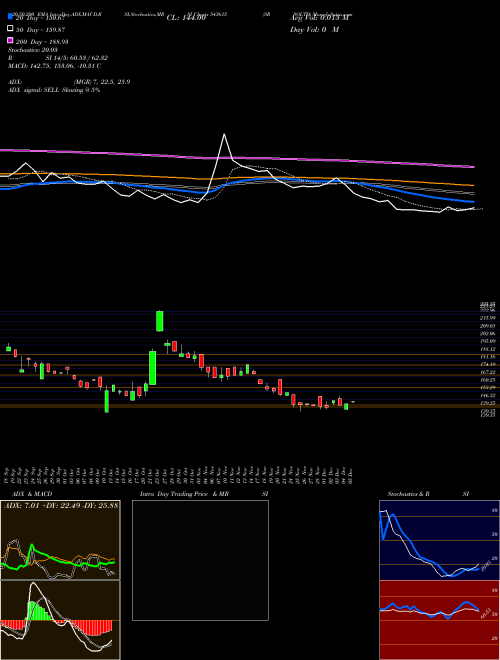The height and width of the screenshot is (660, 500).
Task: Click the white 50 Day legend swatch
Action: pyautogui.click(x=10, y=29)
